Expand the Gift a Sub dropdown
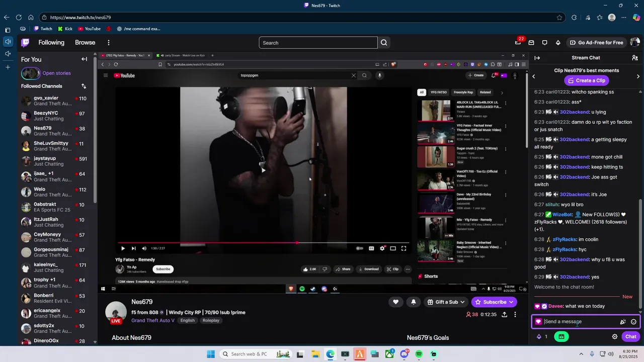644x362 pixels. coord(463,302)
